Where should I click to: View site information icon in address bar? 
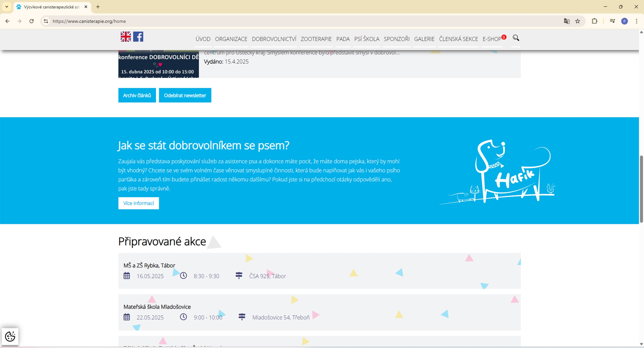point(46,21)
